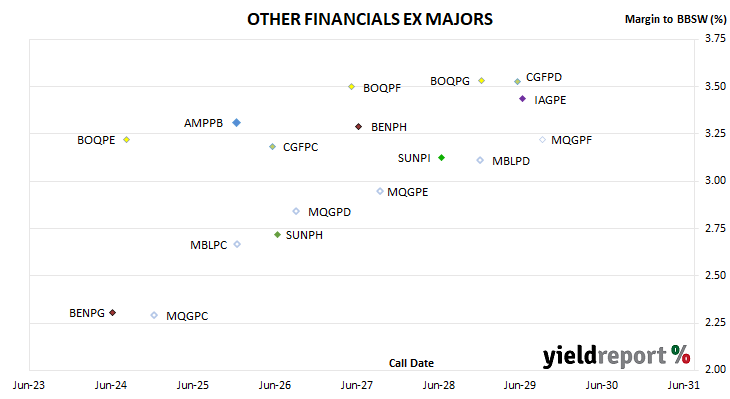The width and height of the screenshot is (730, 399).
Task: Click the yellow BOQPF diamond marker
Action: (351, 87)
